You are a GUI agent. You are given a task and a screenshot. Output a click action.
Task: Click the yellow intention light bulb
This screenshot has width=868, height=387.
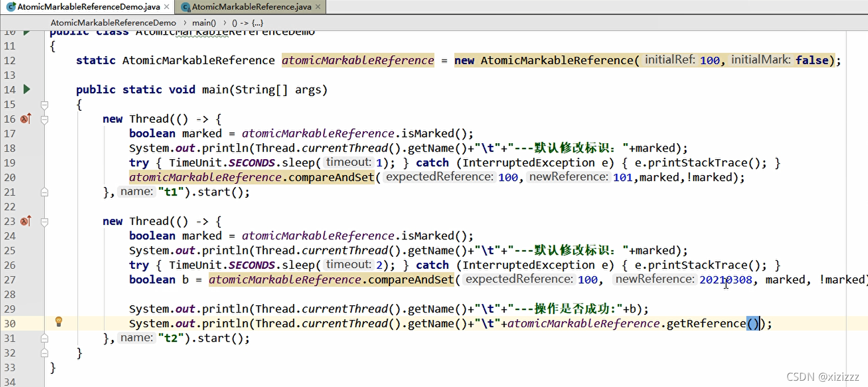coord(58,322)
